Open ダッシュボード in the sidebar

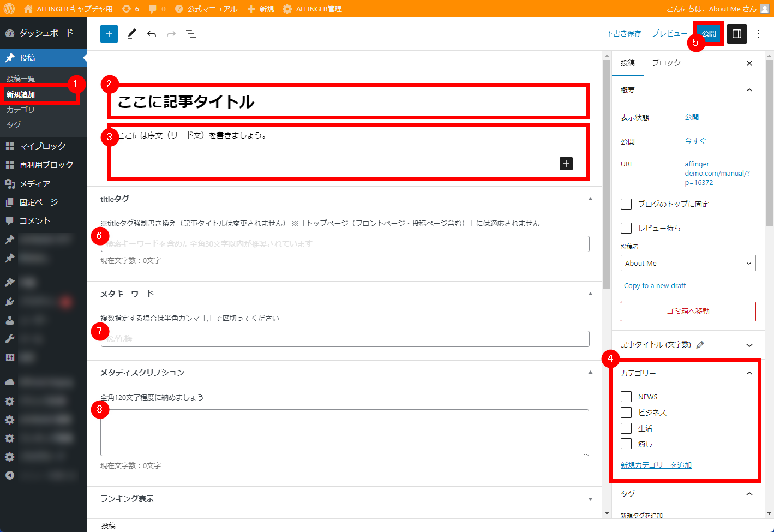coord(44,33)
